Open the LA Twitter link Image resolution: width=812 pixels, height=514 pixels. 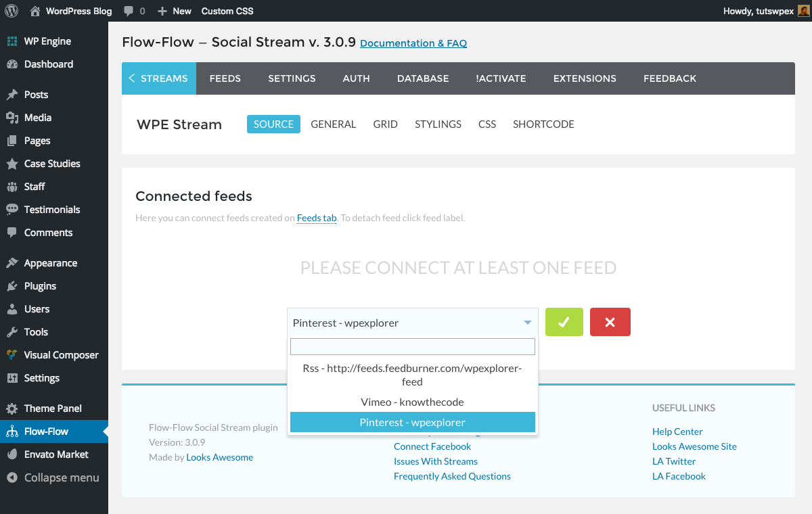coord(674,461)
